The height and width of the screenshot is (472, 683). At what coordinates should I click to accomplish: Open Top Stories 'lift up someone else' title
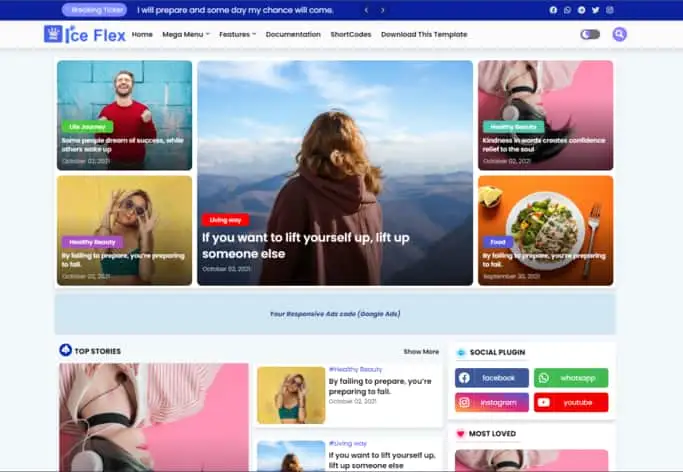[382, 460]
